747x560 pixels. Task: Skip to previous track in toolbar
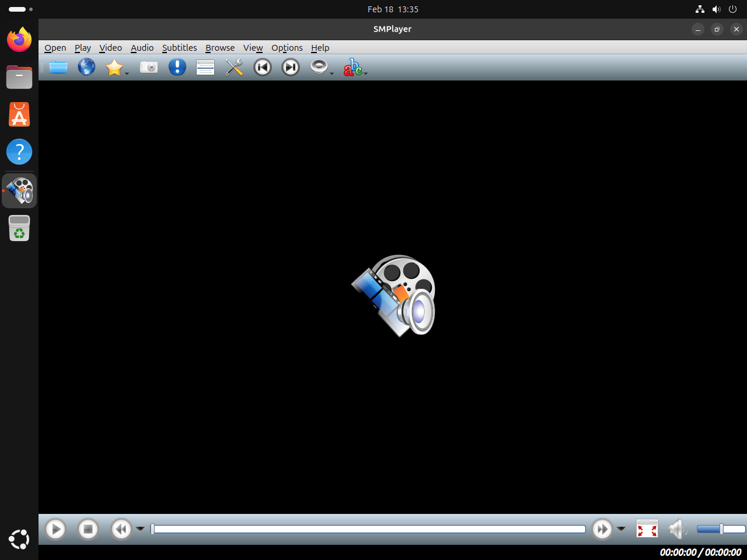263,68
